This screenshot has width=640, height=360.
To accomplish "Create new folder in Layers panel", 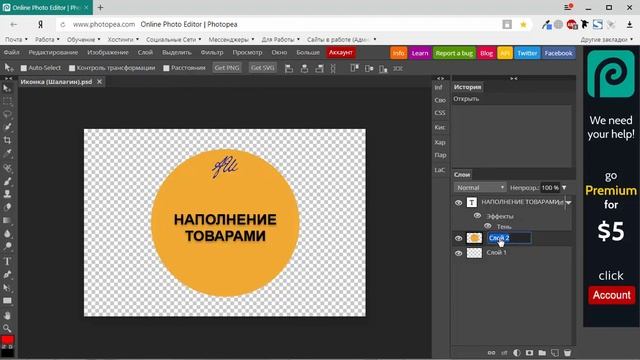I will tap(542, 353).
